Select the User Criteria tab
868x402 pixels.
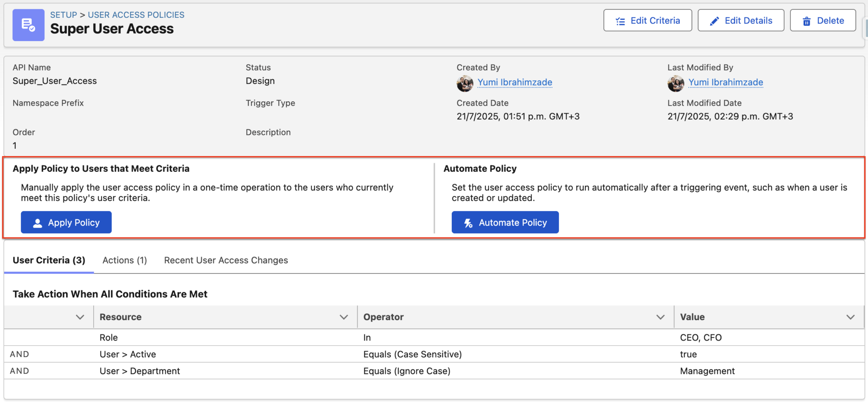click(x=49, y=260)
